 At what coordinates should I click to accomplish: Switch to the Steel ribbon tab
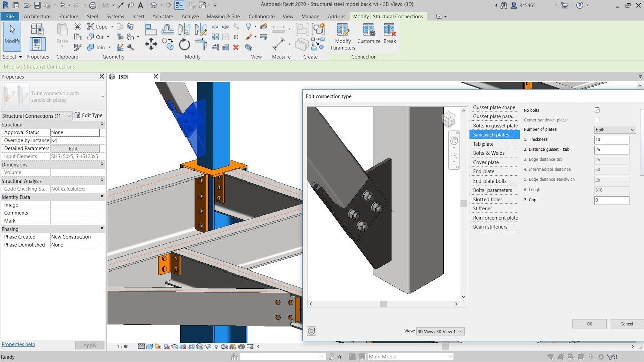click(92, 16)
